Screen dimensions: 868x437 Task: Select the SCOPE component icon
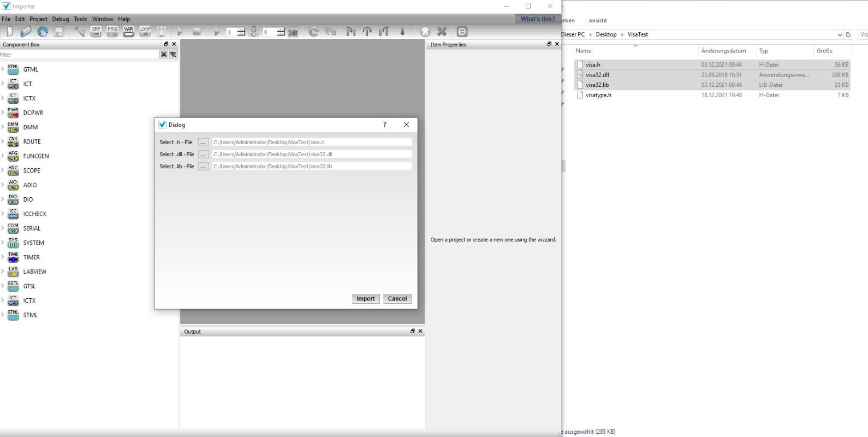coord(13,170)
